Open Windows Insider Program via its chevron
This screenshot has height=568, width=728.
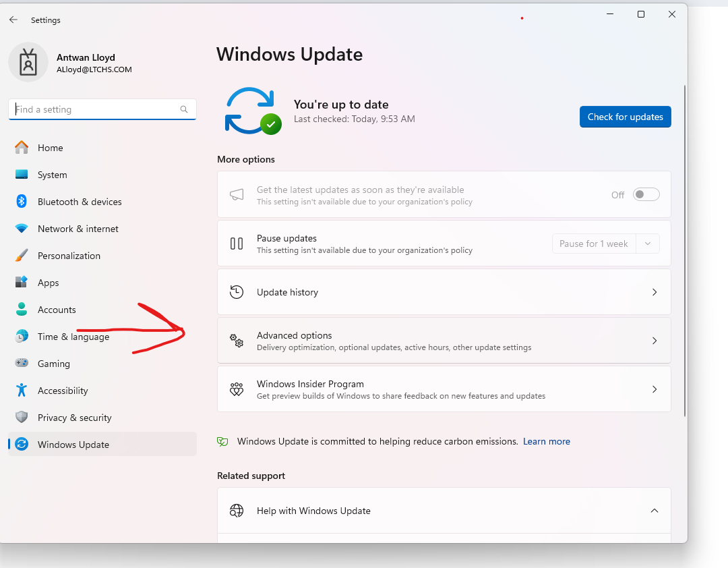click(x=655, y=389)
